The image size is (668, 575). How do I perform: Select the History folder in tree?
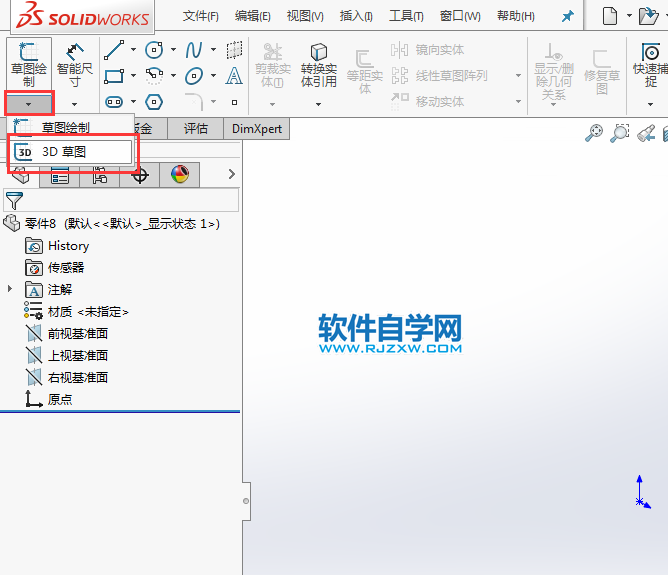click(57, 246)
